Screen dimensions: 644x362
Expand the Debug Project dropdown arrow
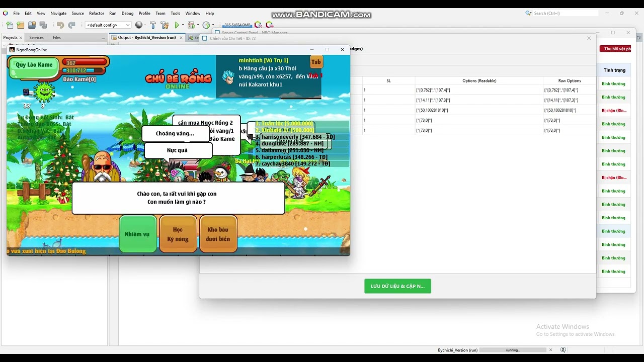click(197, 25)
